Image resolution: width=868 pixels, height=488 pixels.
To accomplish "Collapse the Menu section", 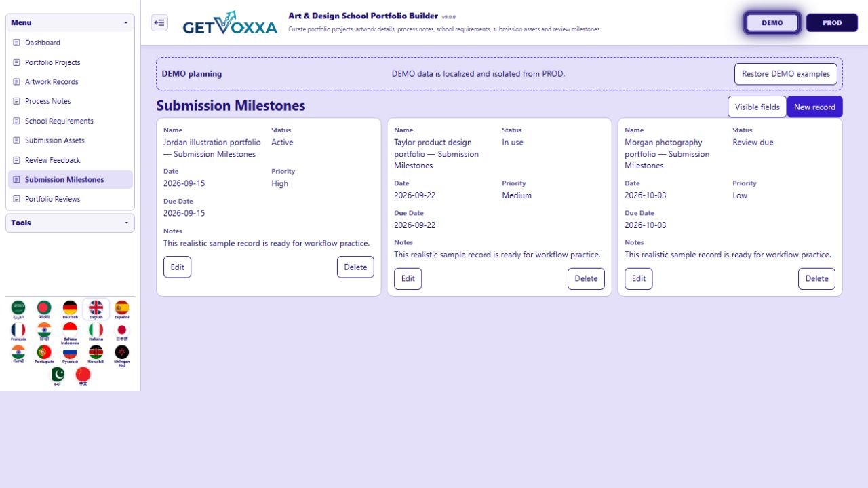I will click(70, 22).
